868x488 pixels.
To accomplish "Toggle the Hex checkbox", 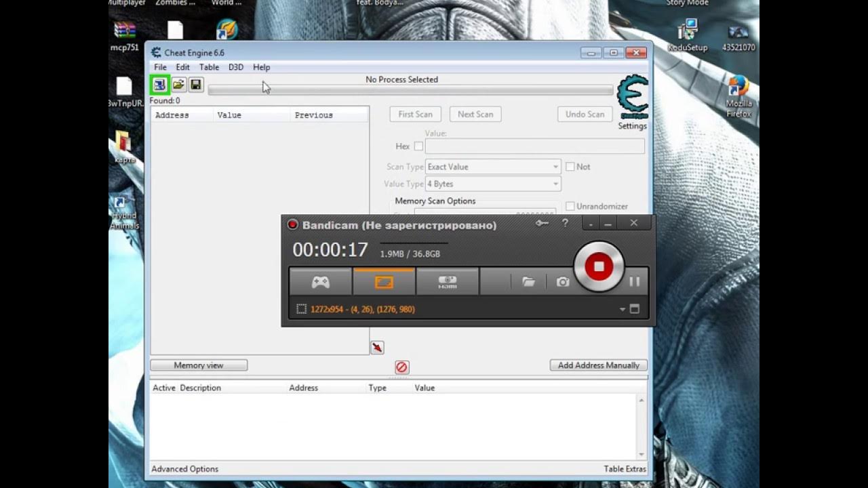I will pos(418,146).
